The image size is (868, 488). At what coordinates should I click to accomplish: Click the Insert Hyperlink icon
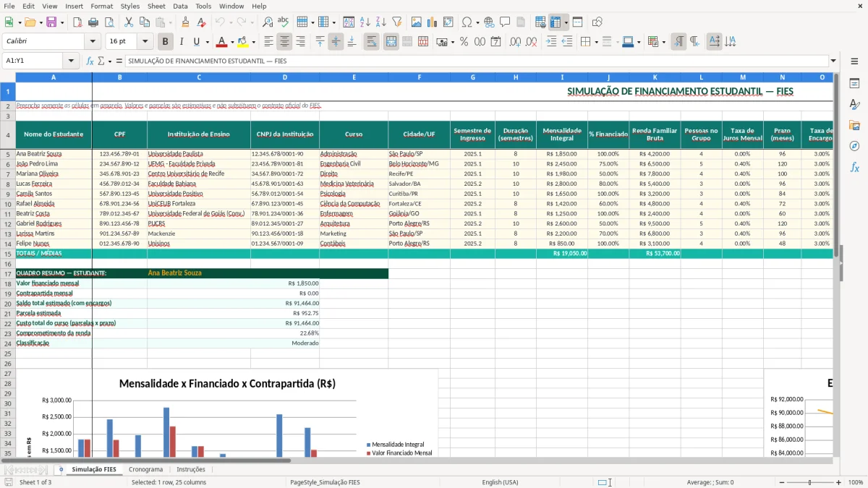coord(489,22)
